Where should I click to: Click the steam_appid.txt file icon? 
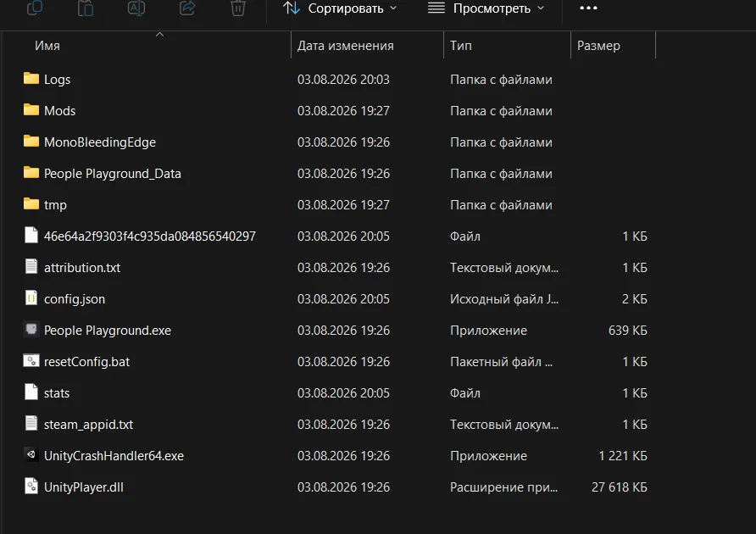pos(31,423)
